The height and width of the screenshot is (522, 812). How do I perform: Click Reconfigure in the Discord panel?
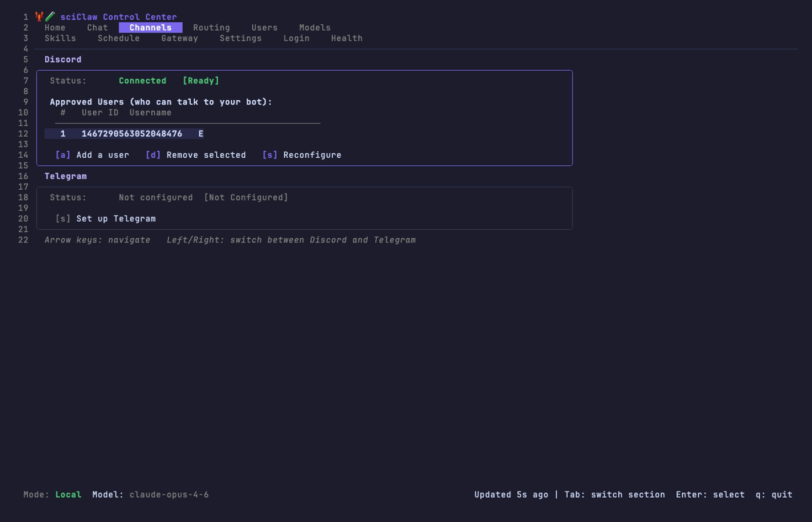click(302, 155)
